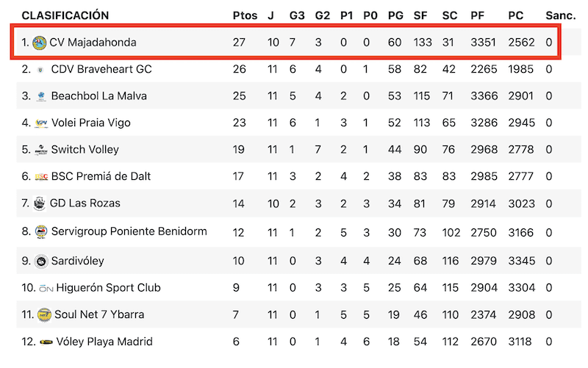Click the CLASIFICACIÓN heading
Screen dimensions: 588x368
click(x=65, y=15)
